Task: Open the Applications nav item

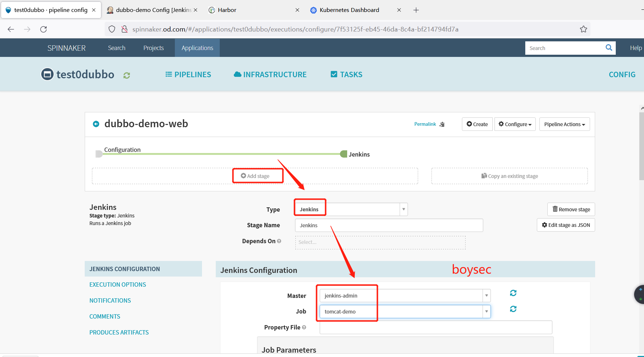Action: [x=197, y=48]
